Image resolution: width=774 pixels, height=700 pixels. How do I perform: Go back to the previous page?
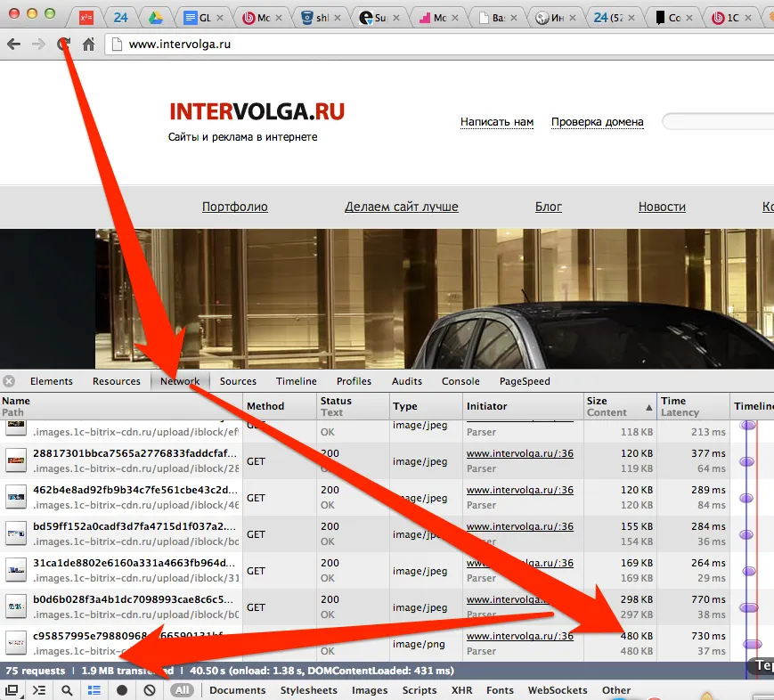pos(14,45)
